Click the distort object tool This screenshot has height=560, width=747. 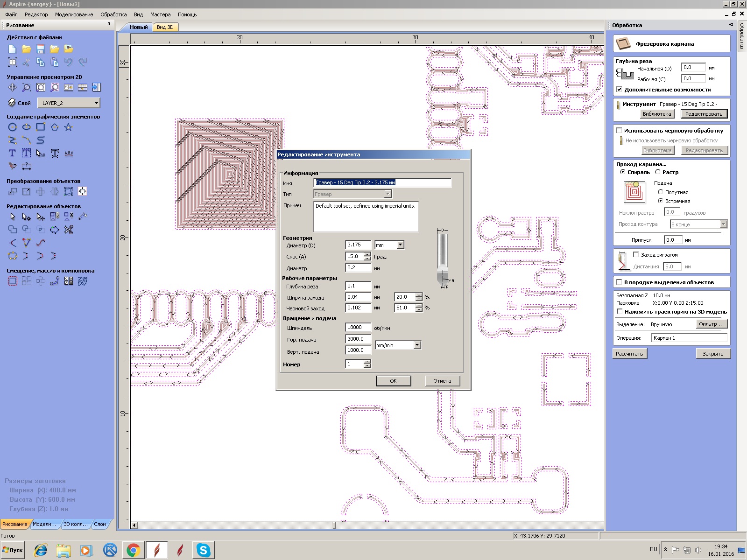(69, 191)
